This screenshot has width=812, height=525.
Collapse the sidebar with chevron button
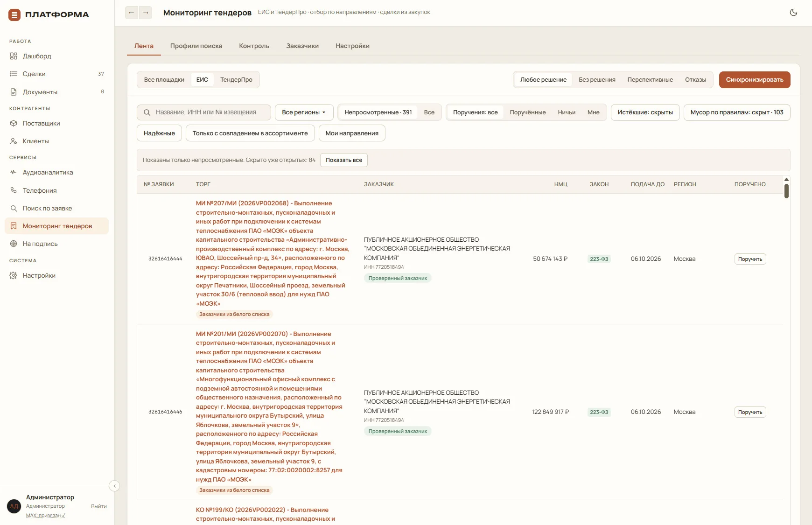[x=114, y=486]
